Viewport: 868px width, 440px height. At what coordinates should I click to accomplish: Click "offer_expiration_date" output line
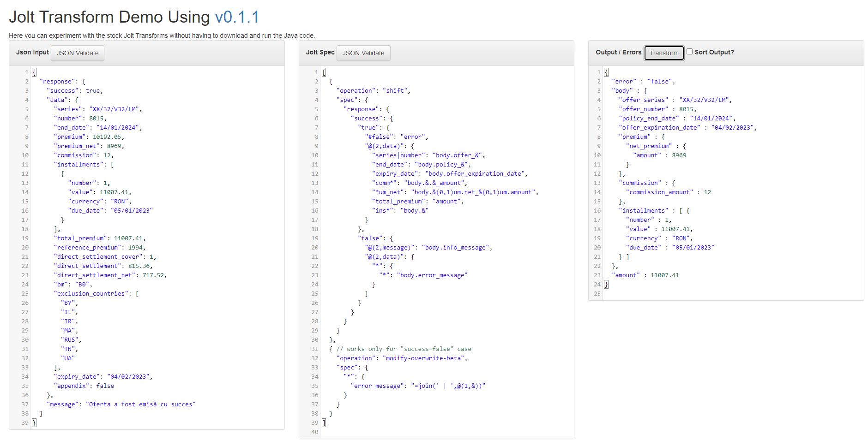[688, 128]
